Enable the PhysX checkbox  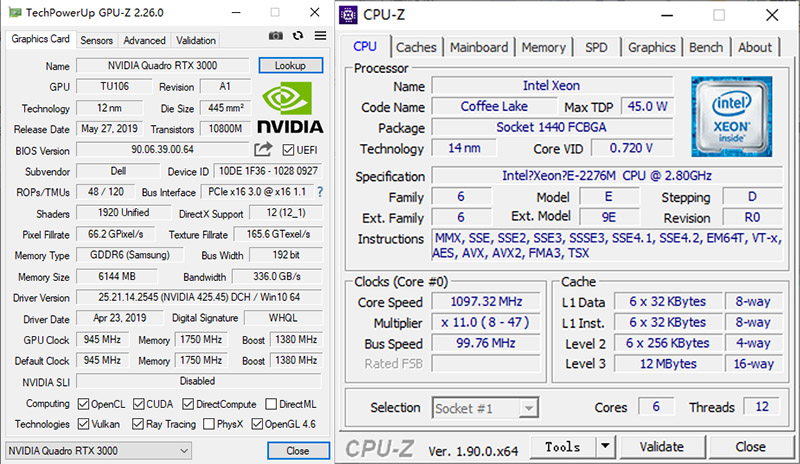click(x=208, y=424)
